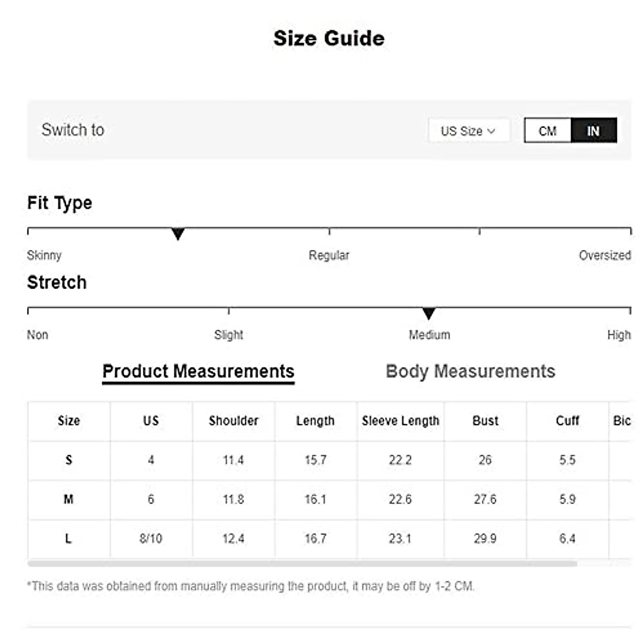Screen dimensions: 644x644
Task: Select the IN unit toggle
Action: pos(593,131)
